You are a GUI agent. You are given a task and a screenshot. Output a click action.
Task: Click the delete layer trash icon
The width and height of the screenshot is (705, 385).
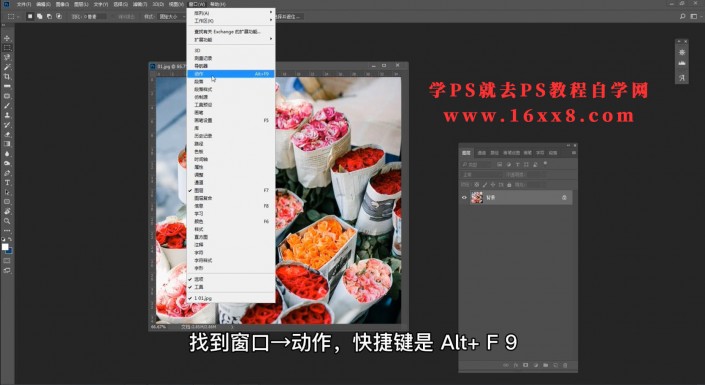(565, 365)
